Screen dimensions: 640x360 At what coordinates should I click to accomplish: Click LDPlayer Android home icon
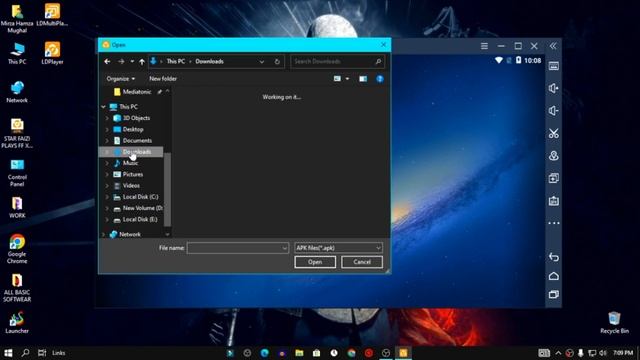[x=553, y=276]
